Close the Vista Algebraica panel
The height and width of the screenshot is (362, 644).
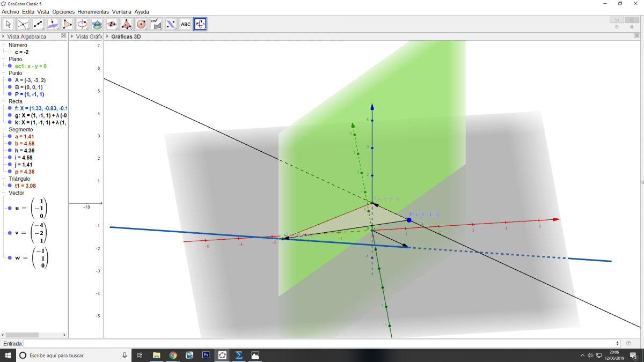coord(63,36)
